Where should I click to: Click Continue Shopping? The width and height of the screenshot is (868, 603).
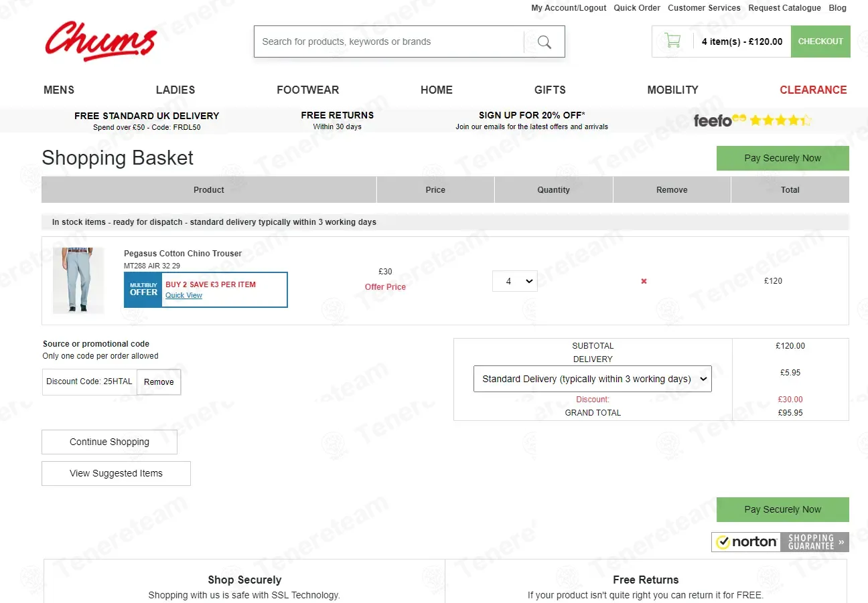(x=109, y=442)
